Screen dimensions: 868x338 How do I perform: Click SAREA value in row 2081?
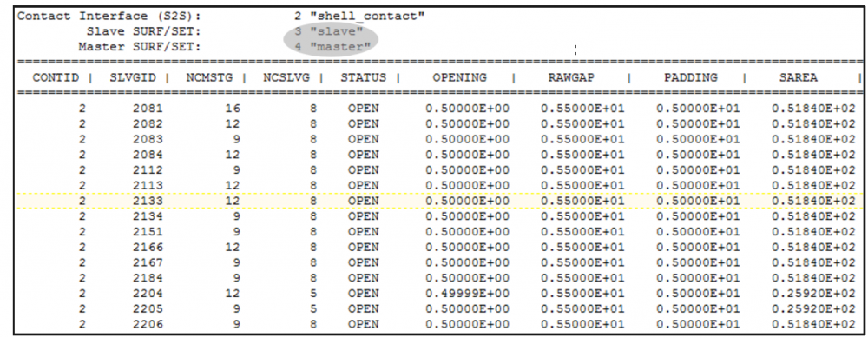point(813,108)
